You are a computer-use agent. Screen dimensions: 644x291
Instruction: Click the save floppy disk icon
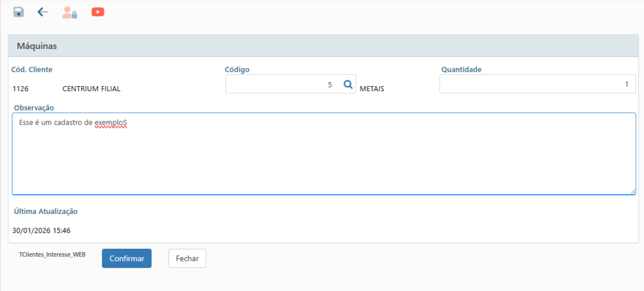(x=19, y=12)
